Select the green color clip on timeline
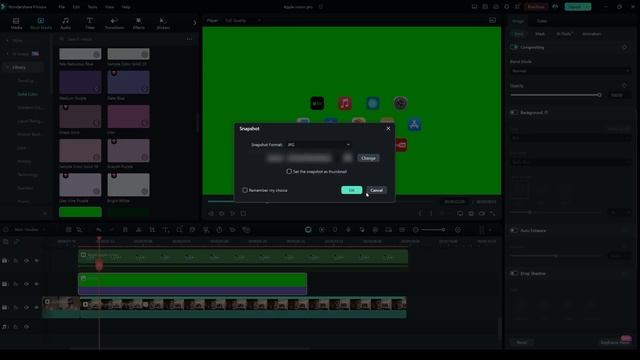 coord(192,284)
